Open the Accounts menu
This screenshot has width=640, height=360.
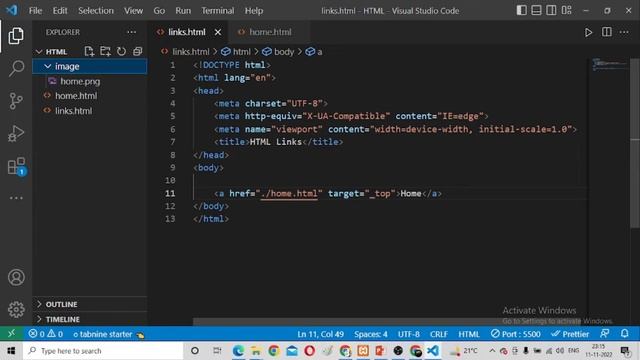tap(16, 278)
